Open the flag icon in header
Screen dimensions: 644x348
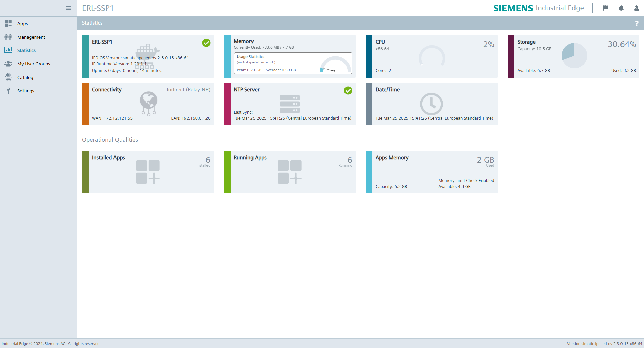coord(606,8)
